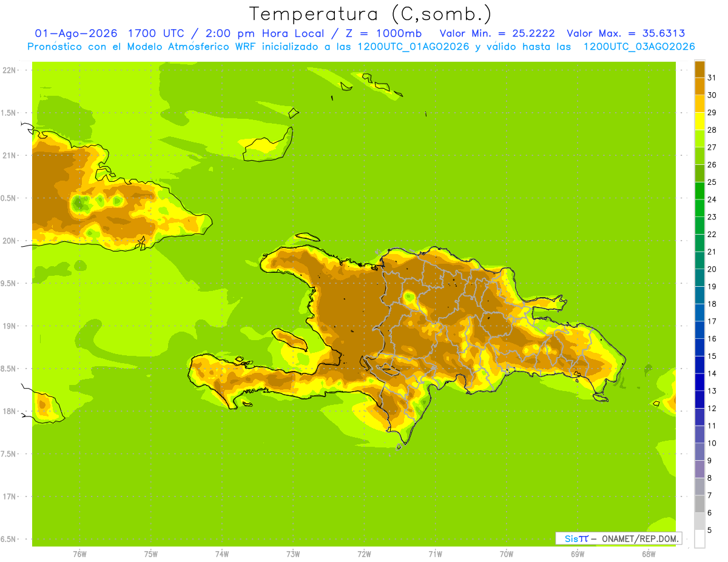The height and width of the screenshot is (562, 728).
Task: Pick the dark blue swatch between 12 and 13
Action: click(x=699, y=400)
